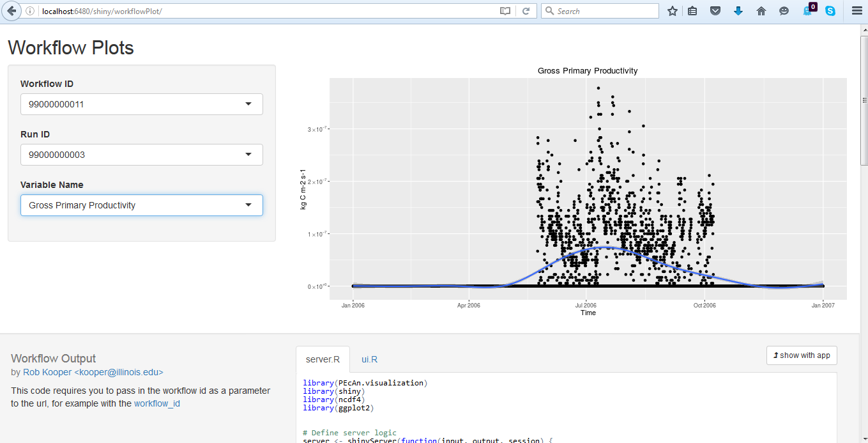Show bookmarks list icon
Image resolution: width=868 pixels, height=443 pixels.
pyautogui.click(x=692, y=11)
